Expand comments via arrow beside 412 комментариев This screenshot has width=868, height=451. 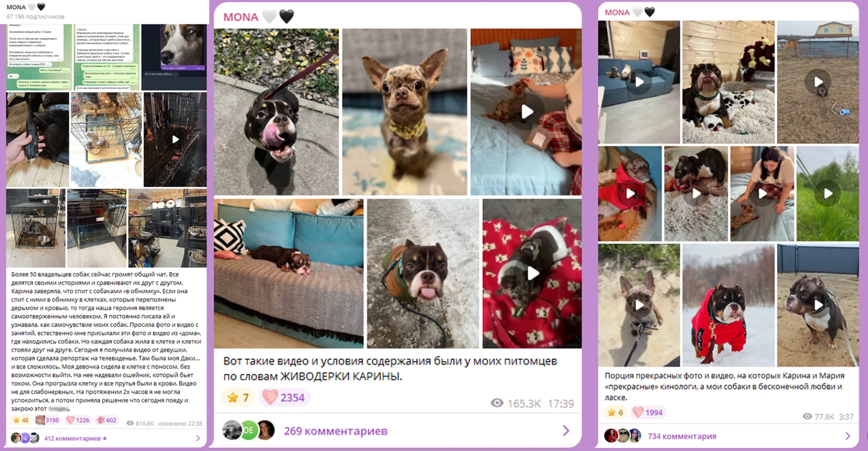198,438
